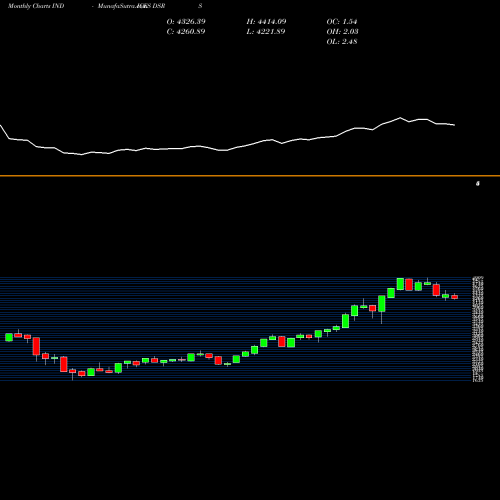Click the 'Monthly Charts IND' title text
Image resolution: width=500 pixels, height=500 pixels.
pyautogui.click(x=36, y=6)
